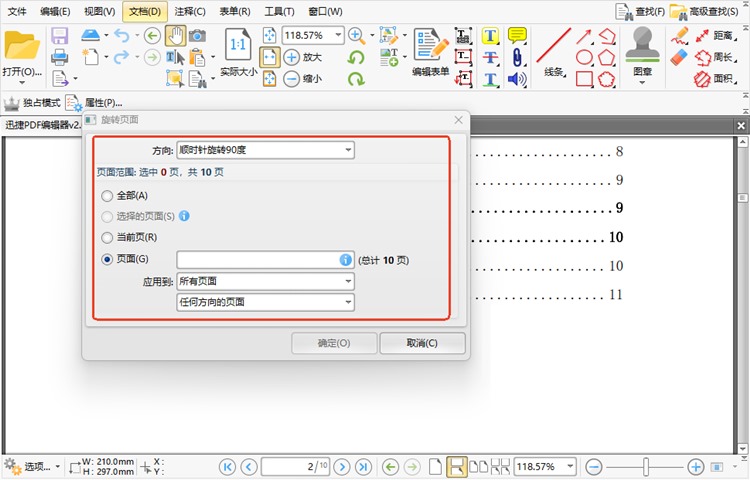The image size is (750, 480).
Task: Open the 编辑表单 edit form tool
Action: (431, 52)
